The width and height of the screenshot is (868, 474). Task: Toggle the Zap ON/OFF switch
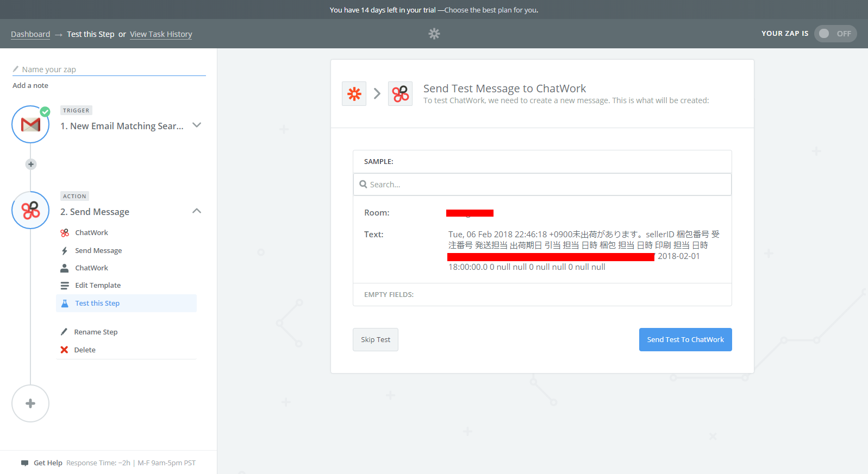coord(835,34)
